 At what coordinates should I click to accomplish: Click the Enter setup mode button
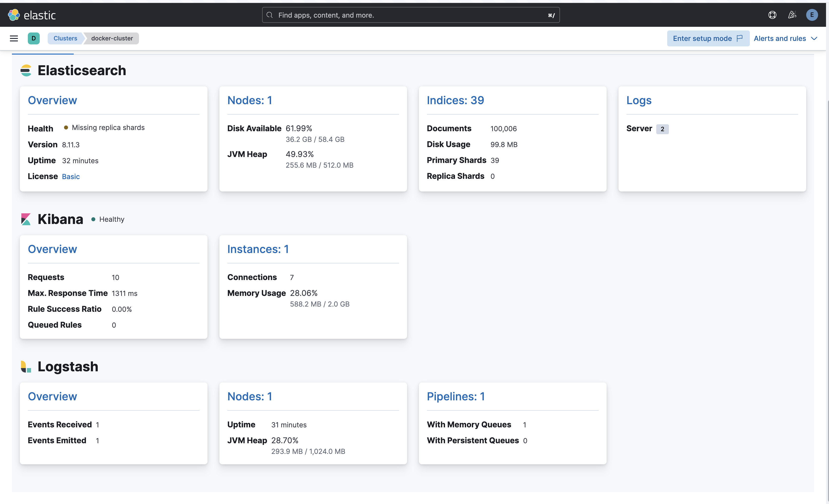708,38
